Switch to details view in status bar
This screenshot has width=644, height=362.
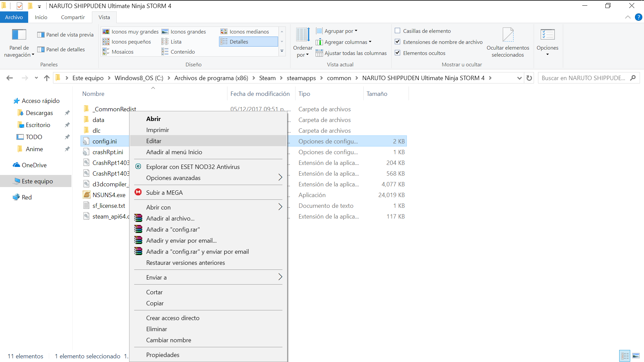[625, 356]
